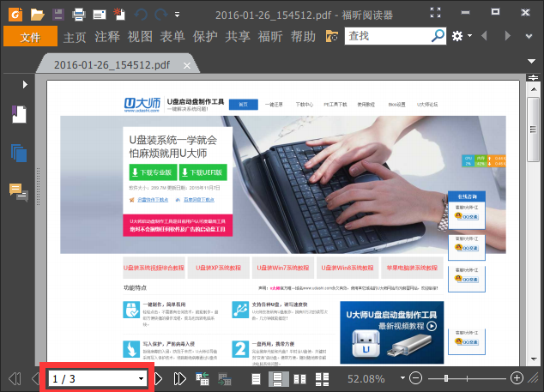The image size is (544, 392).
Task: Click the blue 首页 button in page
Action: pyautogui.click(x=243, y=105)
